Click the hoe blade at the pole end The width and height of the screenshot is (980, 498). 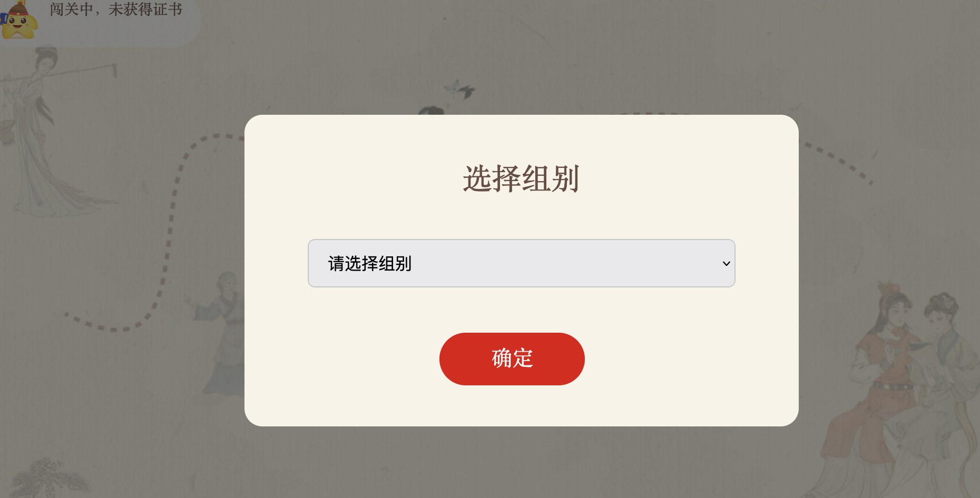pyautogui.click(x=114, y=70)
